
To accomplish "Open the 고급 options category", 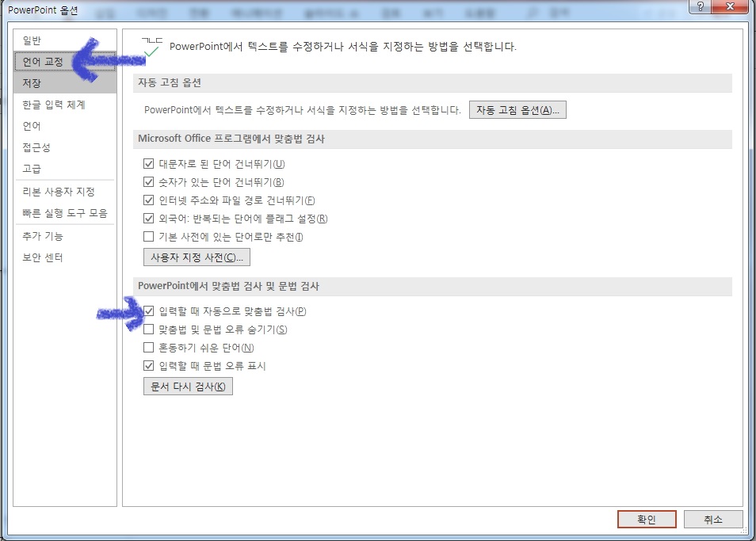I will (65, 168).
